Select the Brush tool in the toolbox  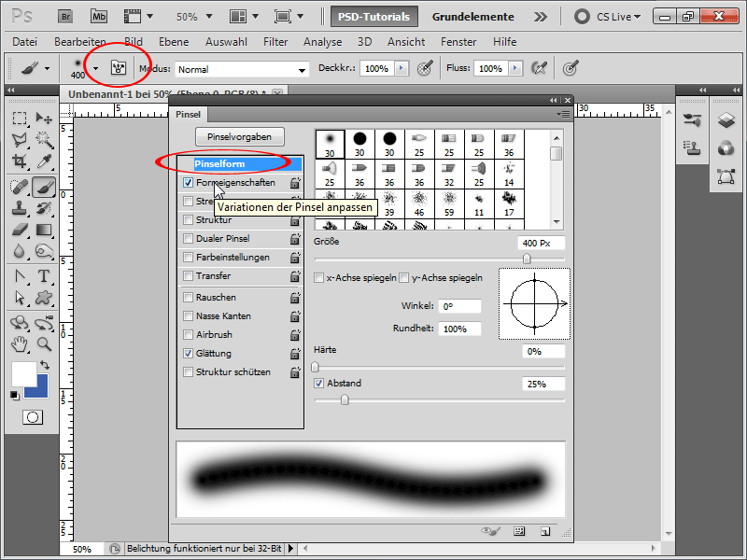[x=44, y=187]
